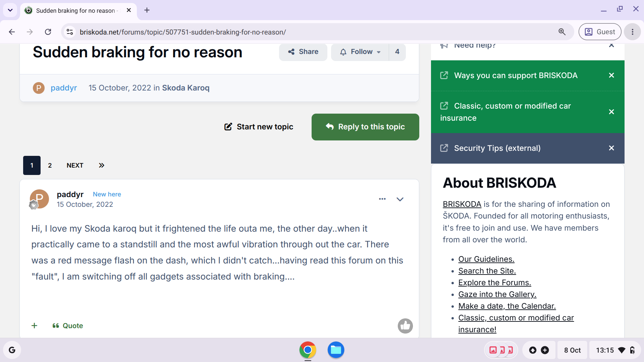Open Chrome three-dot menu
Image resolution: width=644 pixels, height=362 pixels.
pos(633,32)
